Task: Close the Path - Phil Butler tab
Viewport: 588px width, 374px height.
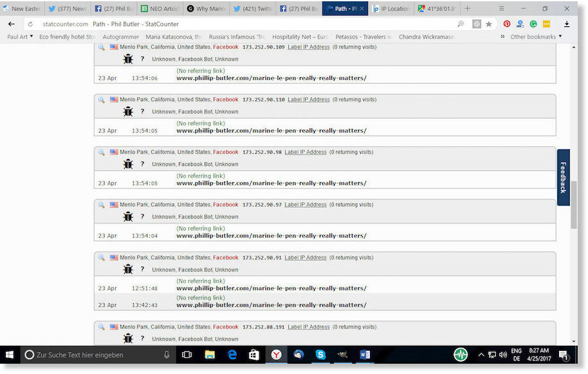Action: click(362, 8)
